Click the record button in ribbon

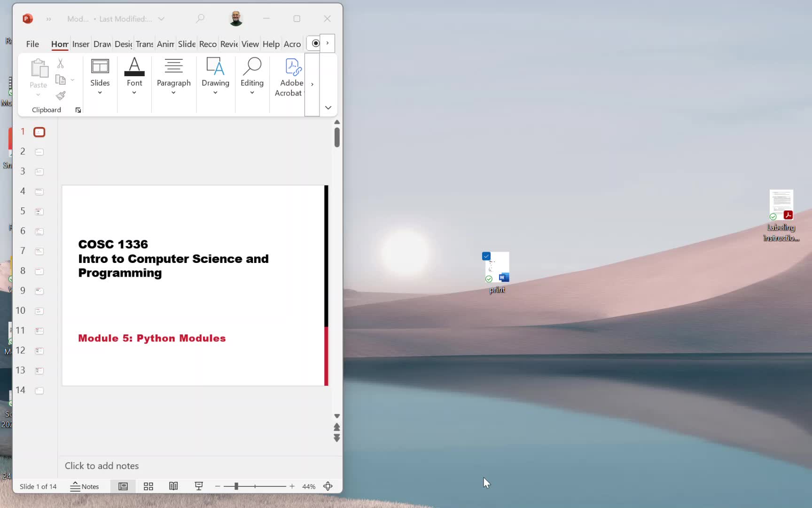pyautogui.click(x=315, y=43)
